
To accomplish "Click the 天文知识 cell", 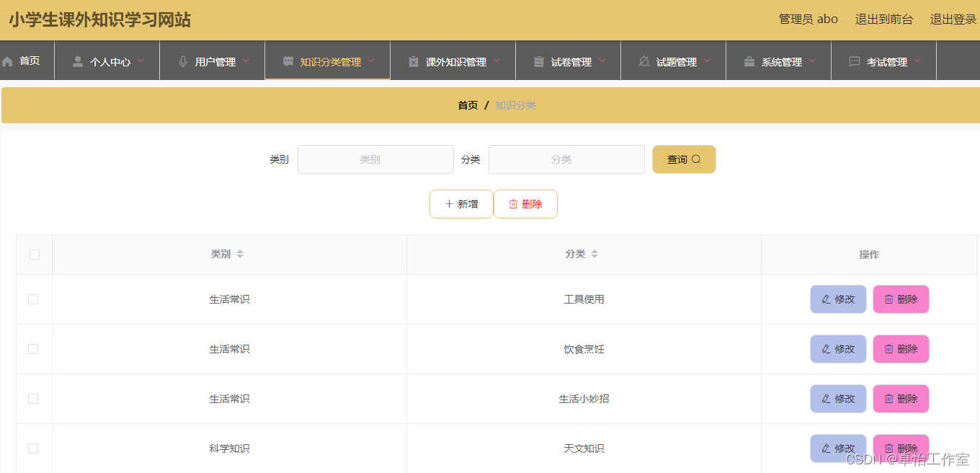I will pos(584,448).
